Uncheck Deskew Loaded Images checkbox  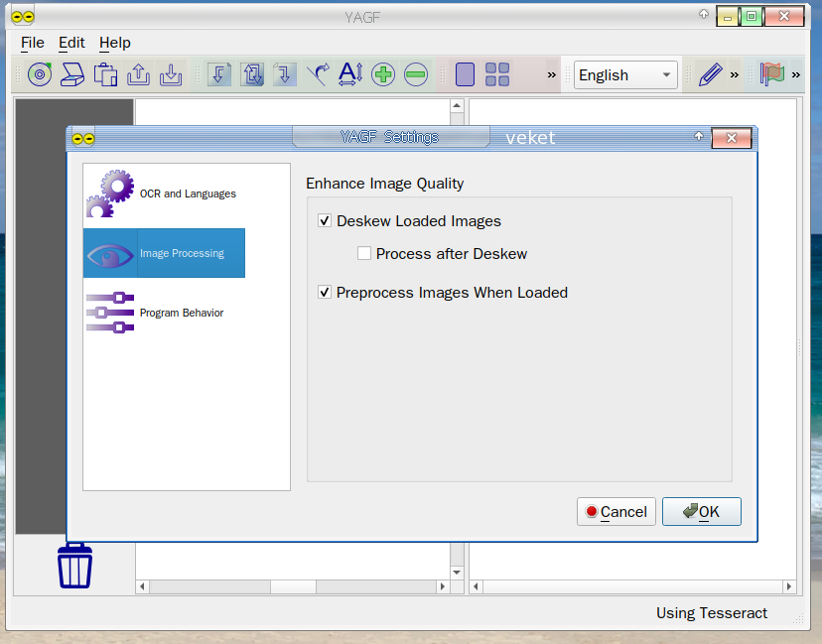pos(325,221)
